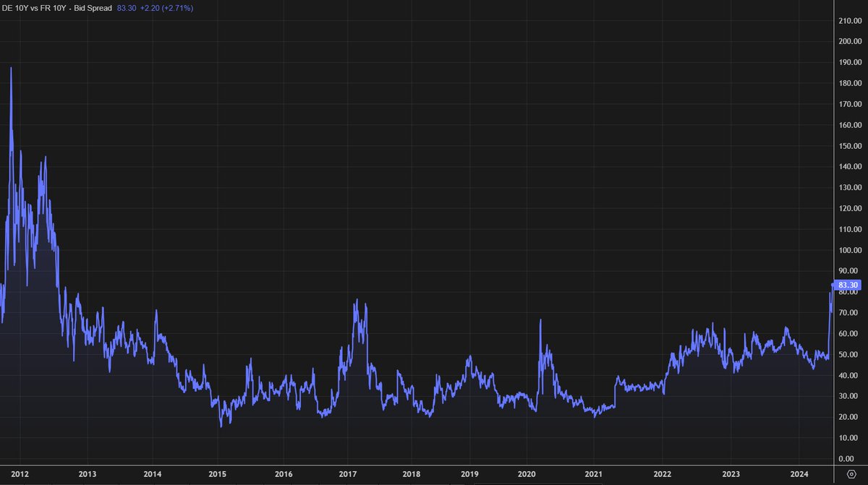Screen dimensions: 868x485
Task: Select the 83.30 current price tag on axis
Action: click(x=847, y=285)
